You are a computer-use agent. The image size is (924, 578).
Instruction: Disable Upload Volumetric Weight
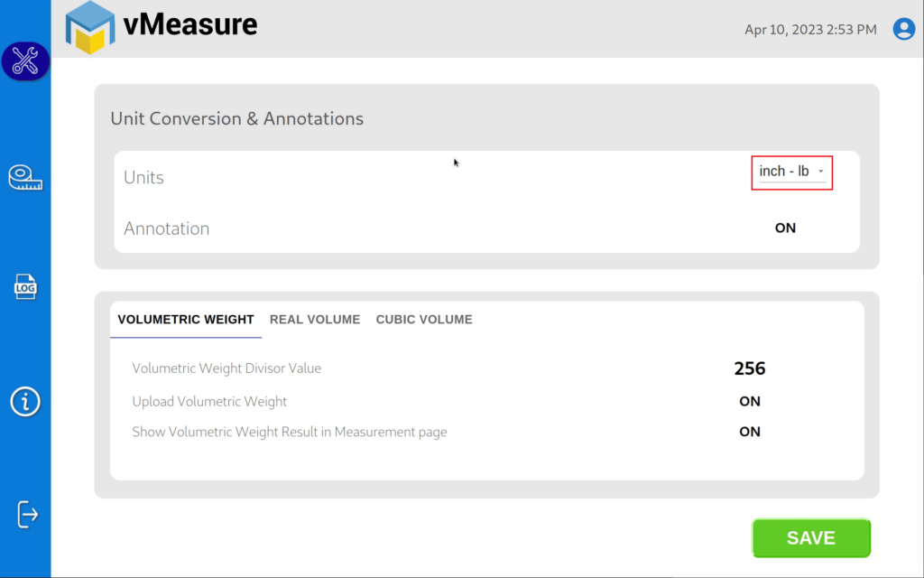click(x=749, y=401)
